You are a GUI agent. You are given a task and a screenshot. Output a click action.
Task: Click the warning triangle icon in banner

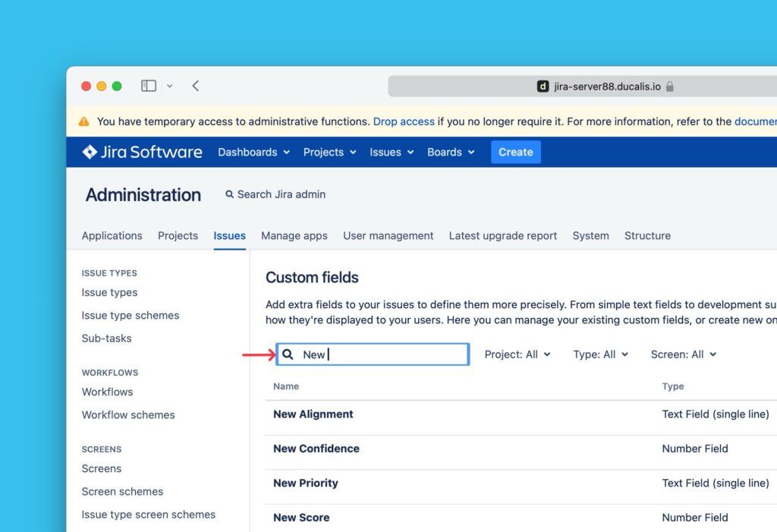[x=83, y=121]
